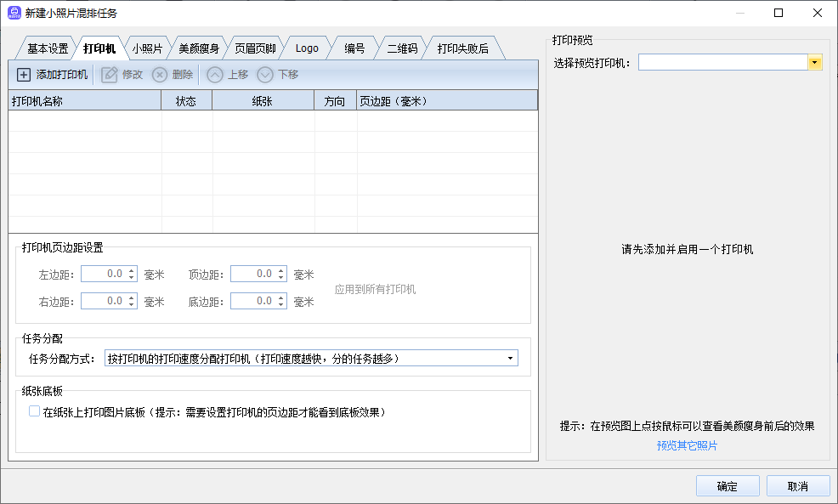Switch to the 基本设置 tab
Image resolution: width=838 pixels, height=504 pixels.
pos(47,48)
